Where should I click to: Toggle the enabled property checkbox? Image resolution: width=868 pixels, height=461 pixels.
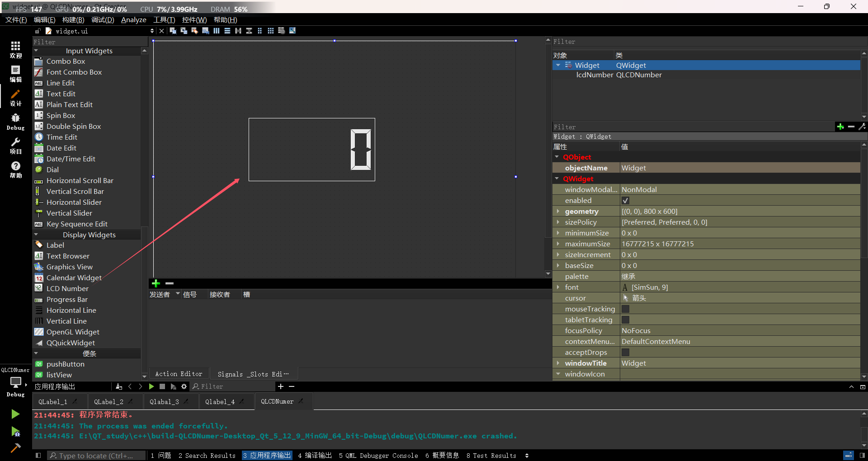pos(625,200)
